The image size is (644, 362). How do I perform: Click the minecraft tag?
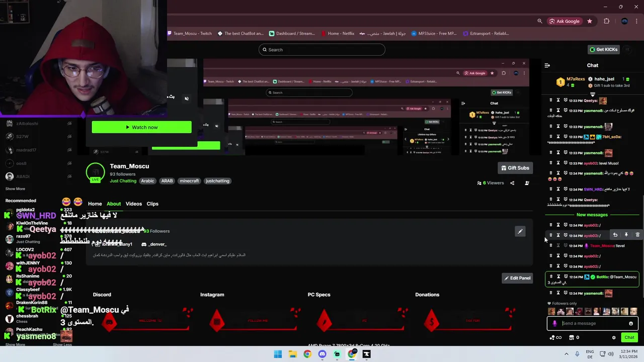point(189,181)
